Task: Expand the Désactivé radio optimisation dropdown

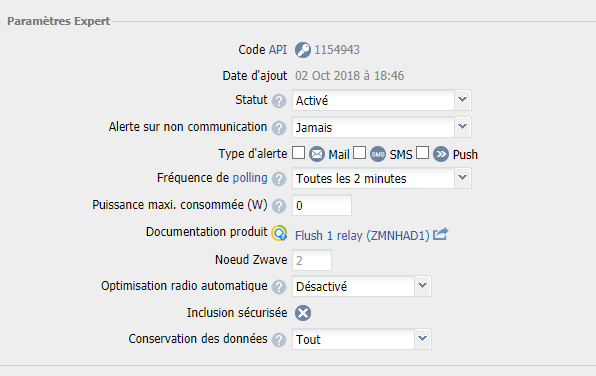Action: (x=361, y=286)
